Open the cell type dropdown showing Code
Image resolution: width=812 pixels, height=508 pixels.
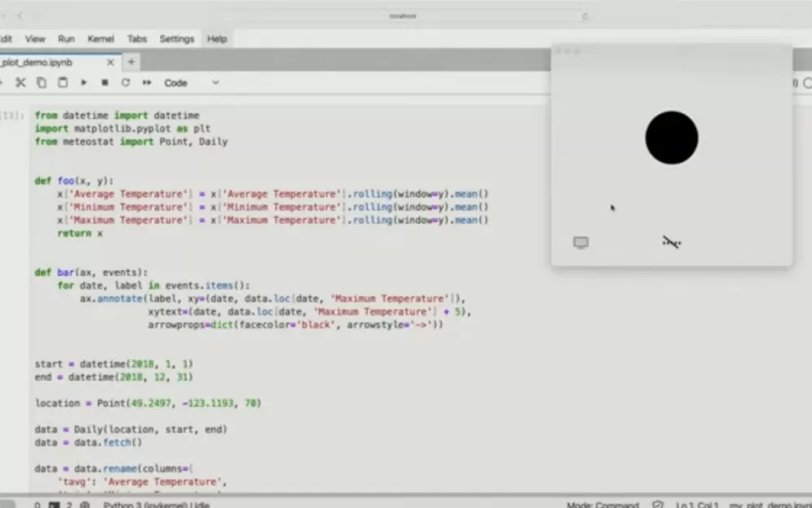coord(192,83)
